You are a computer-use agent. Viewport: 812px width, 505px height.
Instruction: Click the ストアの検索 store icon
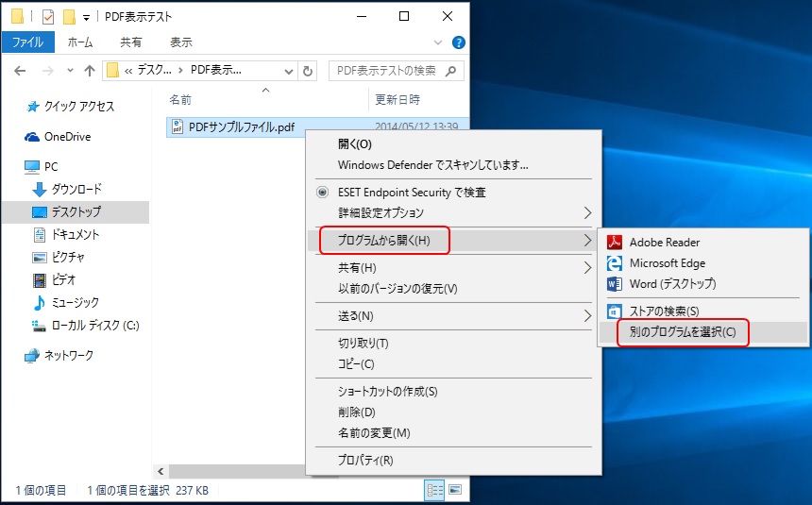[613, 311]
